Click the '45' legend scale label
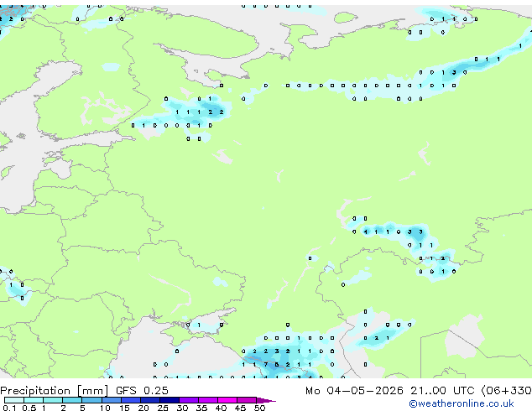 click(x=240, y=408)
